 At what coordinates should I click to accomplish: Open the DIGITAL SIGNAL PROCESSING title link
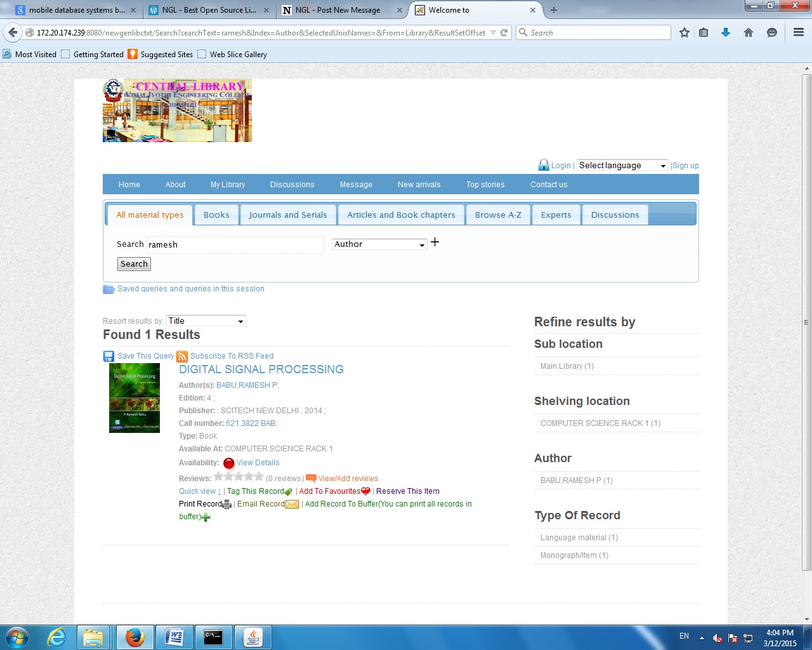(x=261, y=369)
